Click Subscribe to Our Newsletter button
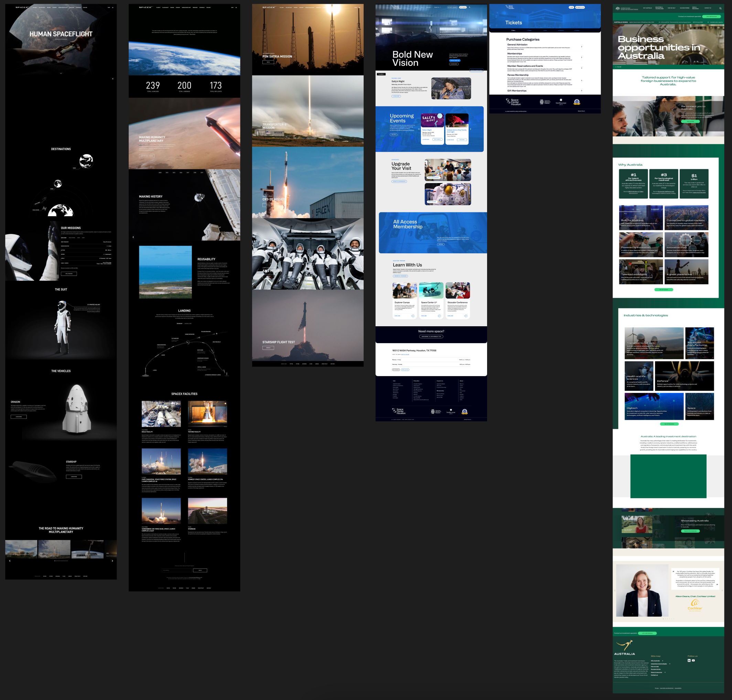732x700 pixels. tap(431, 336)
